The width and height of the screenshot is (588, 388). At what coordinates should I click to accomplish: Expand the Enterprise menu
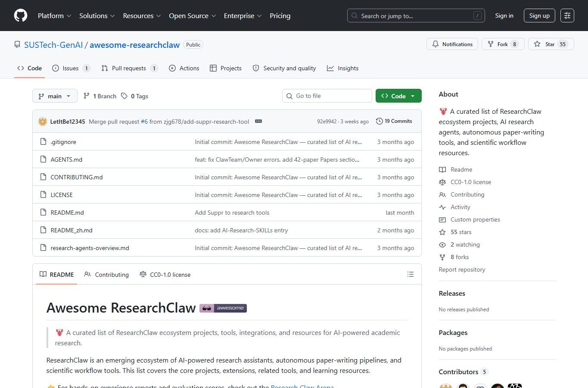pyautogui.click(x=243, y=16)
